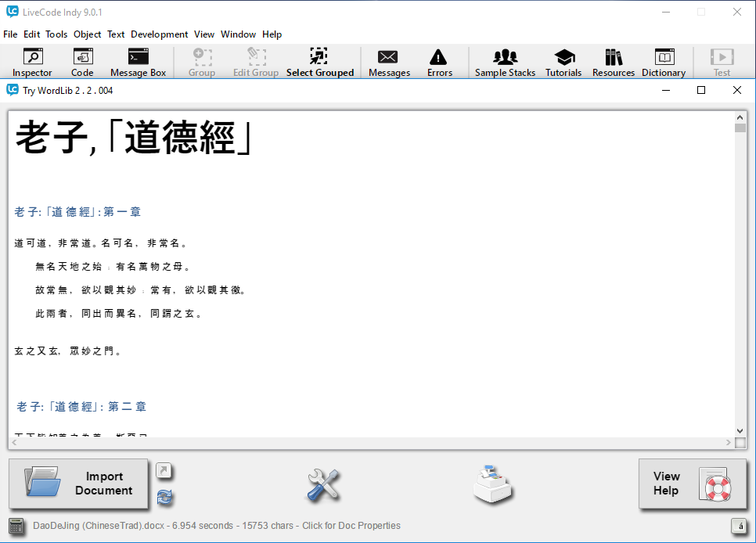Screen dimensions: 756x543
Task: Click the document text scrollbar down arrow
Action: 740,430
